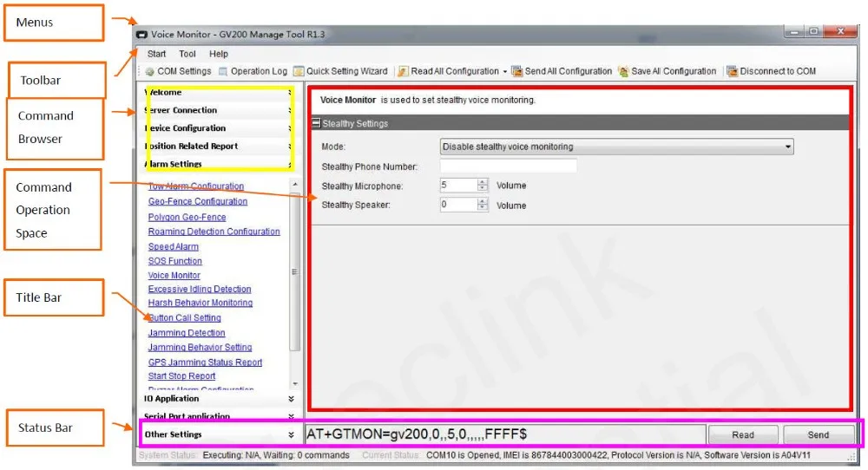Increase Stealthy Microphone volume with up arrow

483,182
